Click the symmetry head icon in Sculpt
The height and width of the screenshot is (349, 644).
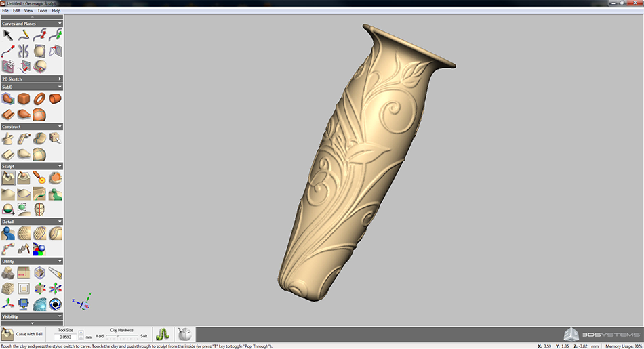click(40, 209)
